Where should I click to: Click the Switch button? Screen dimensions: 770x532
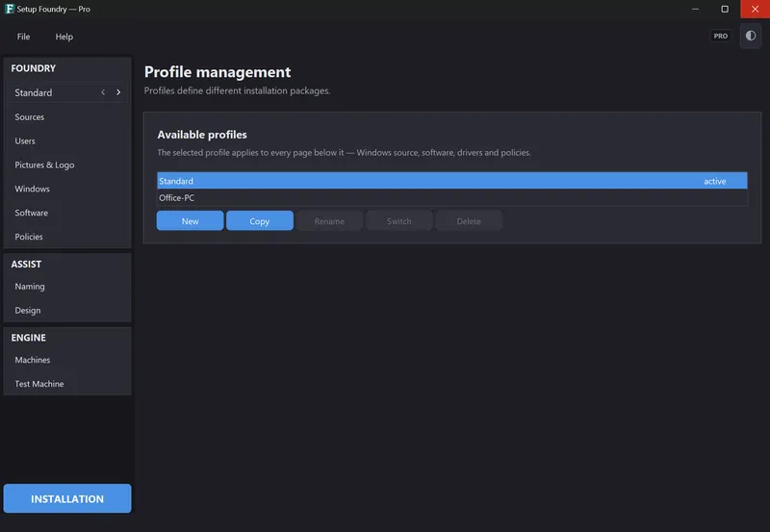(399, 221)
